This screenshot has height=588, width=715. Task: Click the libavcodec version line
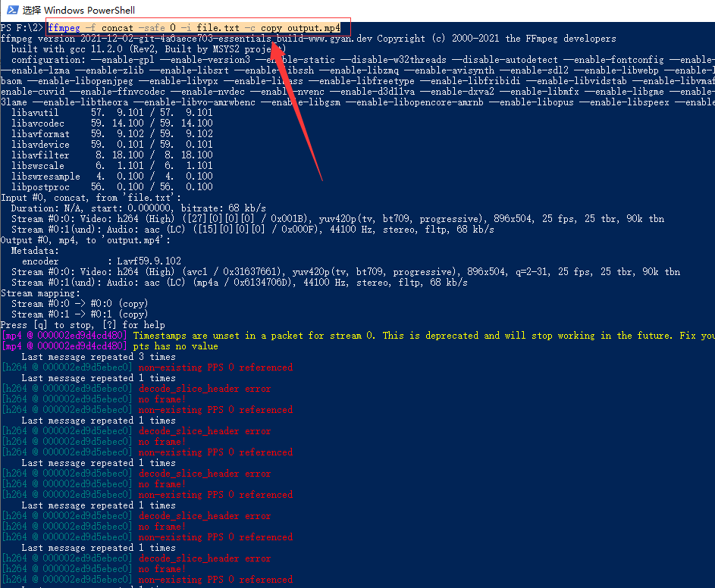tap(112, 124)
